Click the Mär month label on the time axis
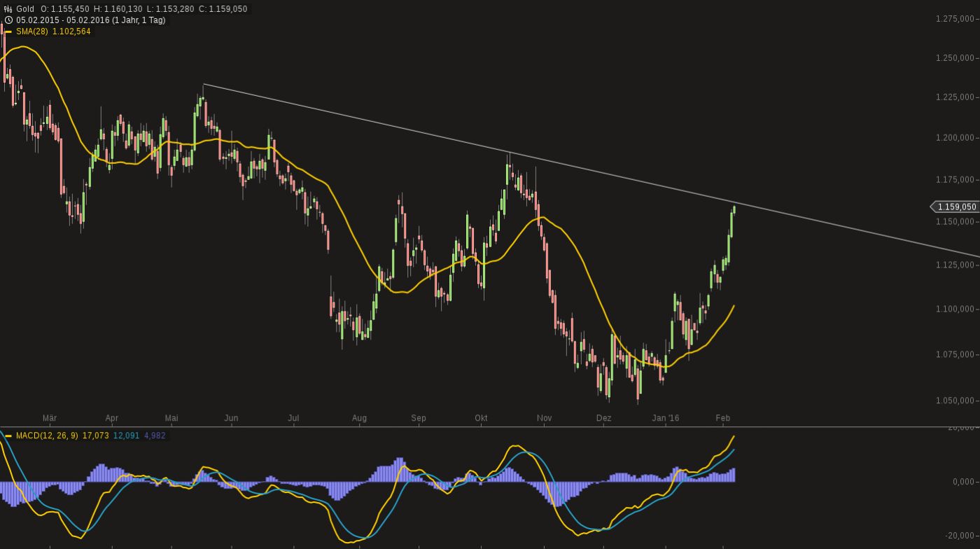Screen dimensions: 980x549 pyautogui.click(x=50, y=418)
